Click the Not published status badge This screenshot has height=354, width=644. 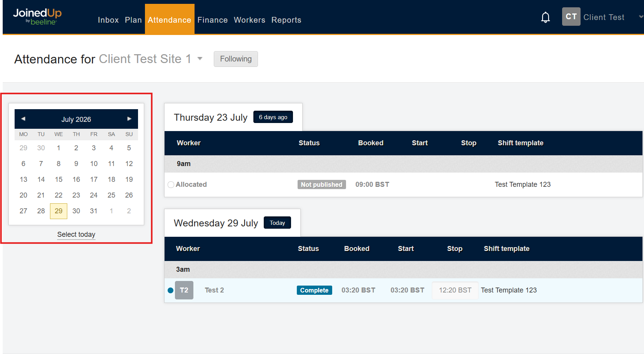322,184
